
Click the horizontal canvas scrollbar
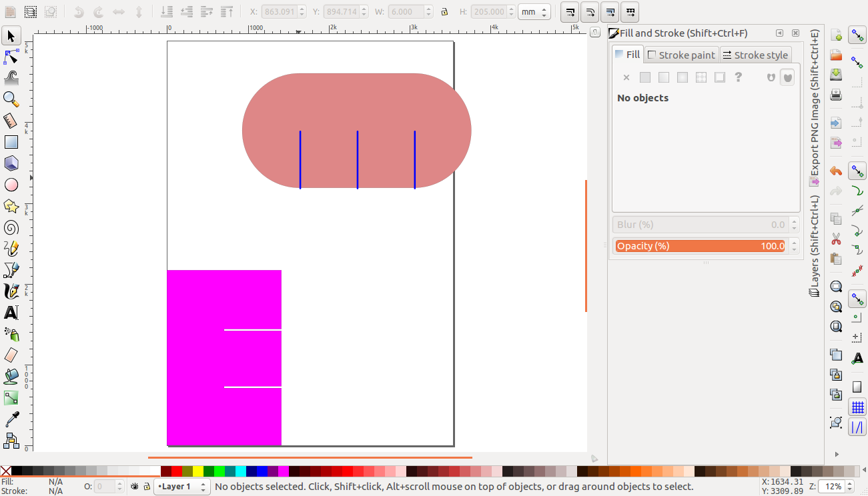[x=310, y=458]
